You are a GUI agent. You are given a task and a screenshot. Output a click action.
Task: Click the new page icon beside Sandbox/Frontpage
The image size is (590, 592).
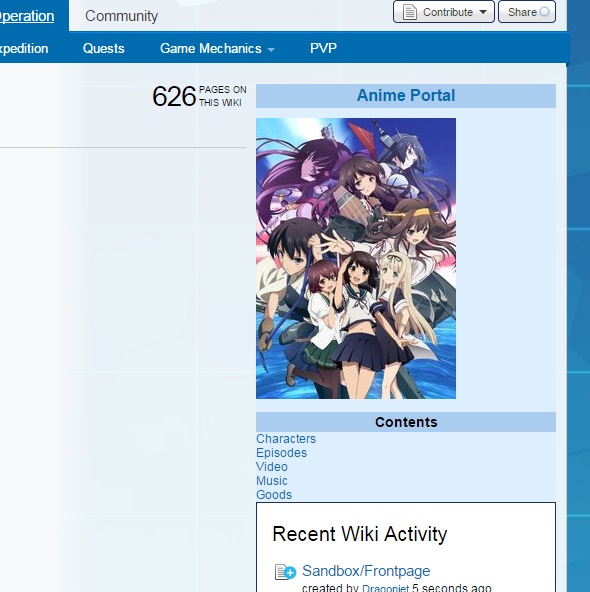pos(285,572)
